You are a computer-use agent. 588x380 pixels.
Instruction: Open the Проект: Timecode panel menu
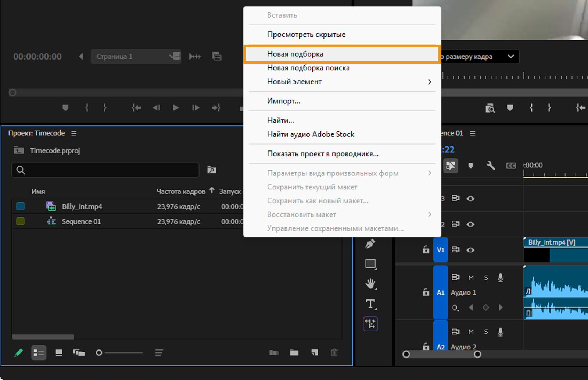click(74, 133)
